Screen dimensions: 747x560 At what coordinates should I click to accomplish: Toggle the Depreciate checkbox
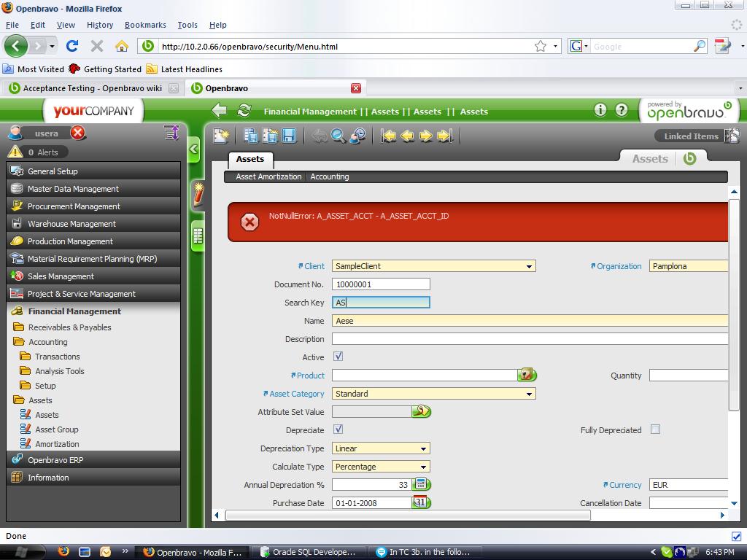pyautogui.click(x=338, y=429)
